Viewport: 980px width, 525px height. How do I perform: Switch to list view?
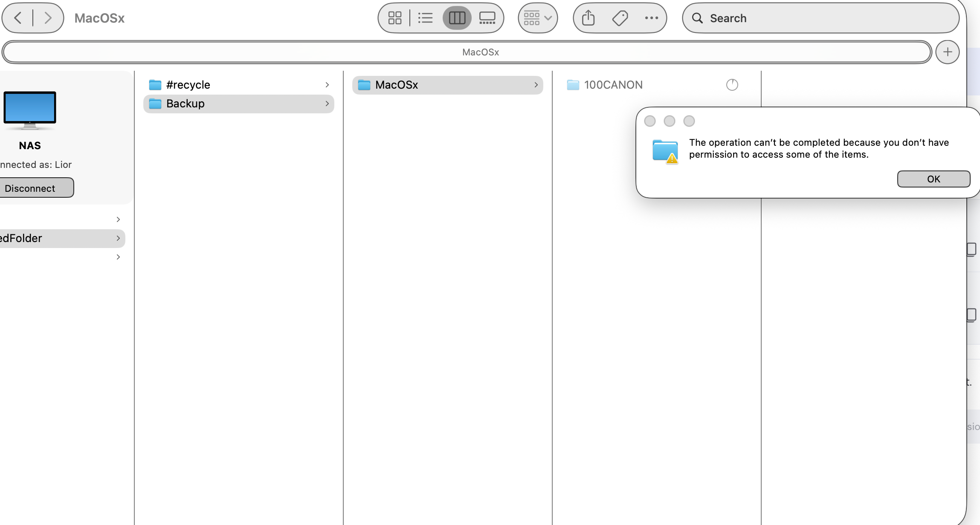click(x=425, y=18)
